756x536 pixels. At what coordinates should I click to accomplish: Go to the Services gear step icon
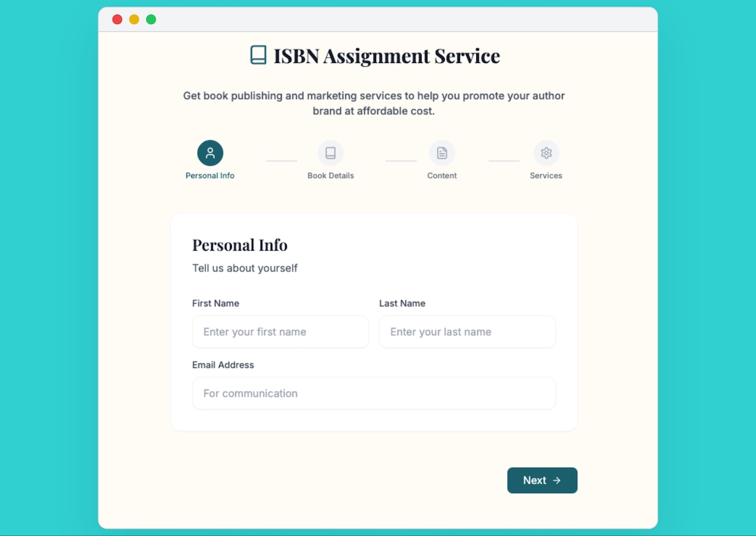click(x=546, y=153)
